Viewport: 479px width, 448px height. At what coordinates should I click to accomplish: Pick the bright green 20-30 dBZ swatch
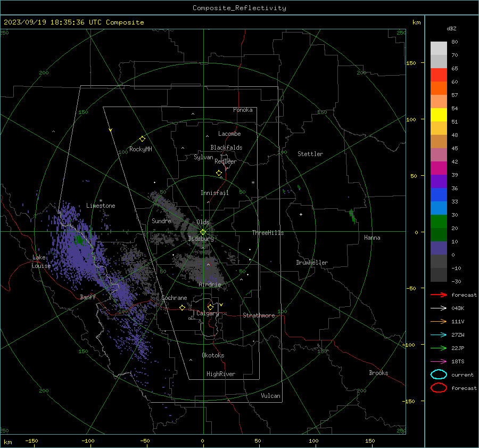point(439,222)
